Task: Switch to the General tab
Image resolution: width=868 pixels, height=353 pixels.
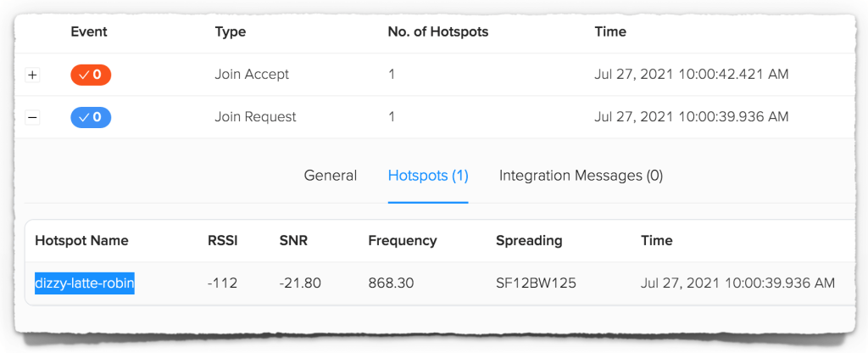Action: [x=331, y=176]
